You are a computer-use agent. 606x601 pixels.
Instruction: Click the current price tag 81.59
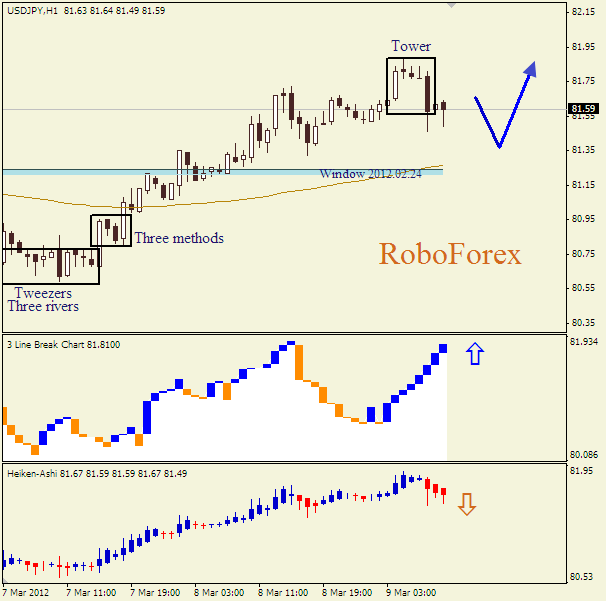pyautogui.click(x=584, y=109)
